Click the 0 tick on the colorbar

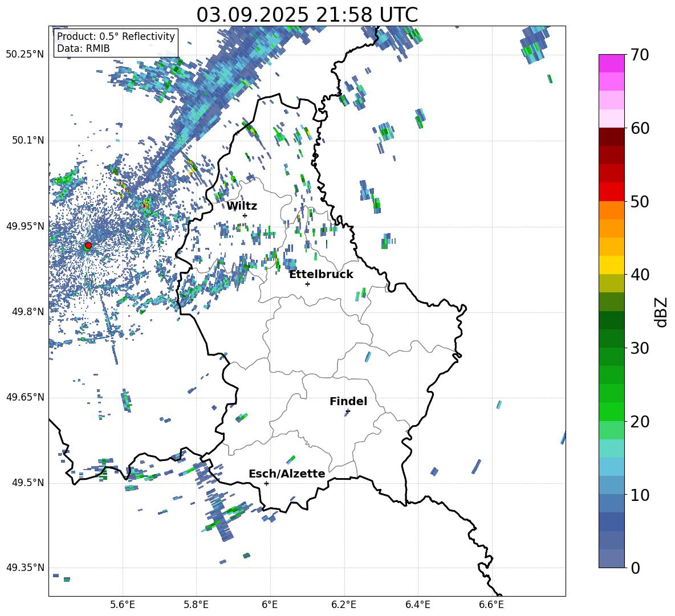point(635,568)
